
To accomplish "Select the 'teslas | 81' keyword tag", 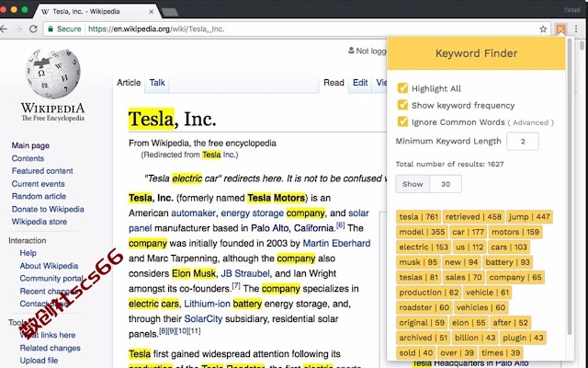I will point(419,277).
